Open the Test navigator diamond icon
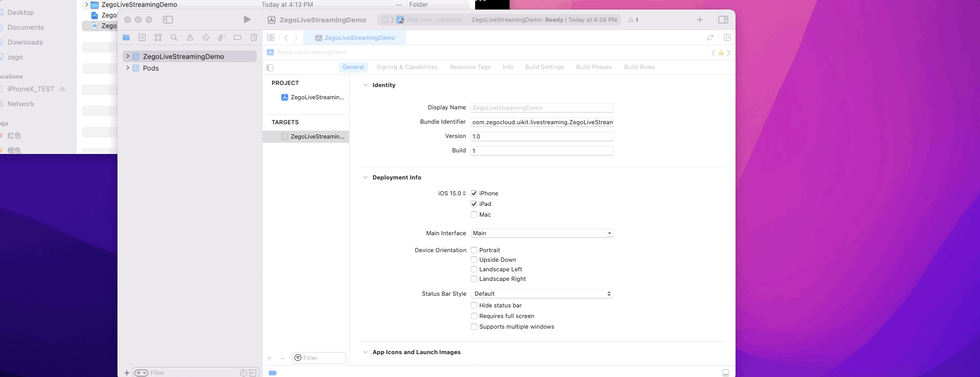The image size is (980, 377). tap(206, 38)
